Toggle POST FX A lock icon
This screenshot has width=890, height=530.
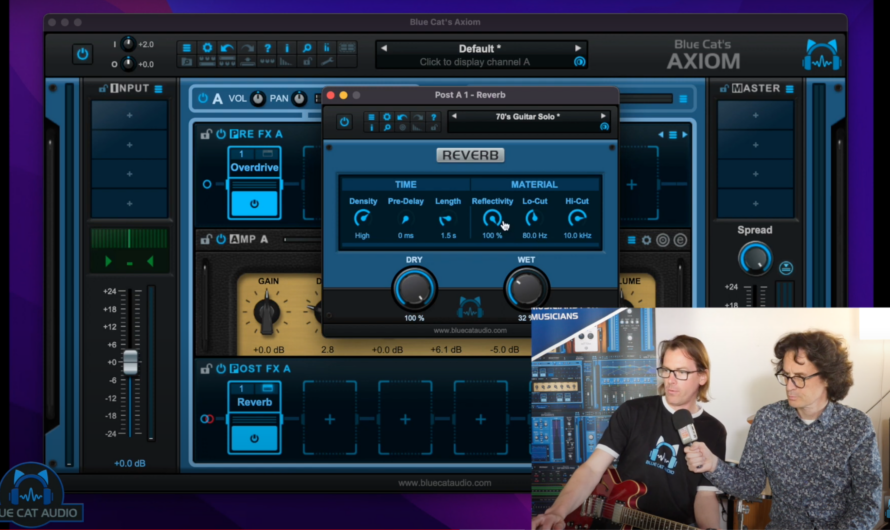tap(205, 369)
